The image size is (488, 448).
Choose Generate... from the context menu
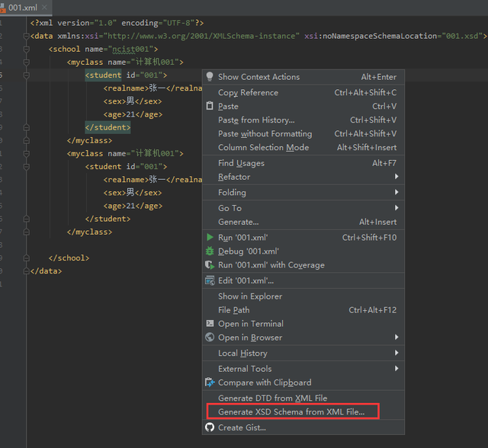coord(303,222)
